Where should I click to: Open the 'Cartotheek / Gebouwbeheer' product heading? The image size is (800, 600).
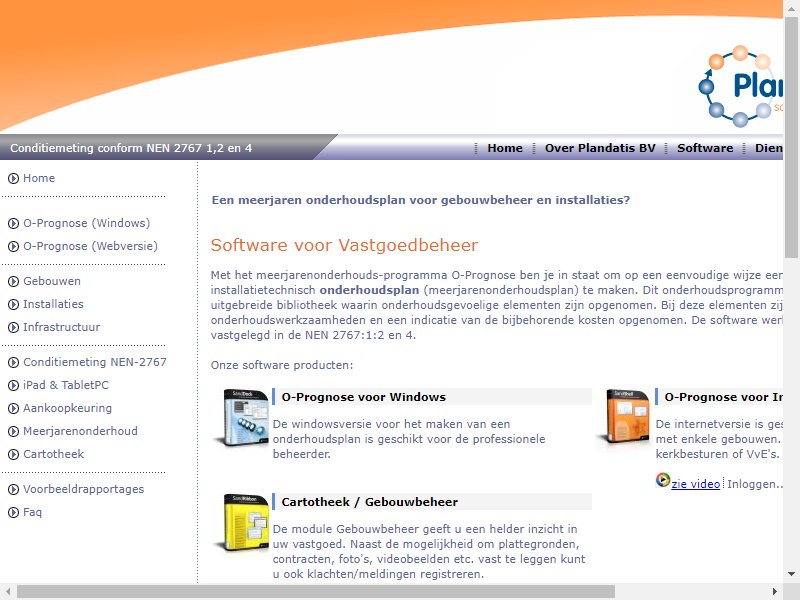tap(370, 502)
